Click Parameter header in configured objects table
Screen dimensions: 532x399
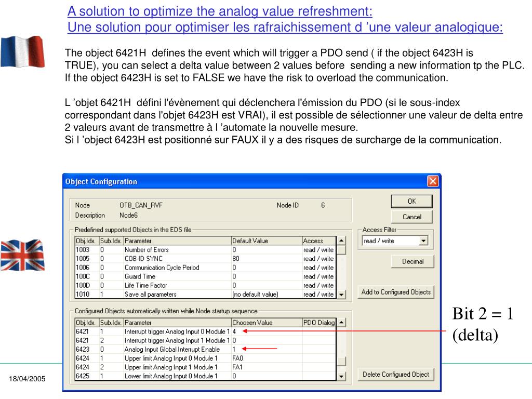[178, 323]
